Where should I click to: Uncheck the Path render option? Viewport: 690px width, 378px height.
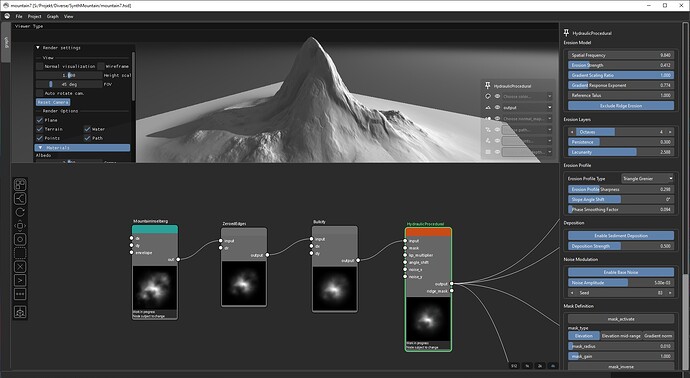click(87, 138)
